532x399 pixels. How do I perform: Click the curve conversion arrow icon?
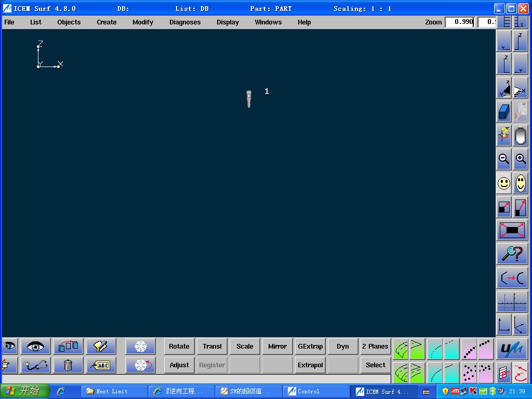pyautogui.click(x=512, y=278)
